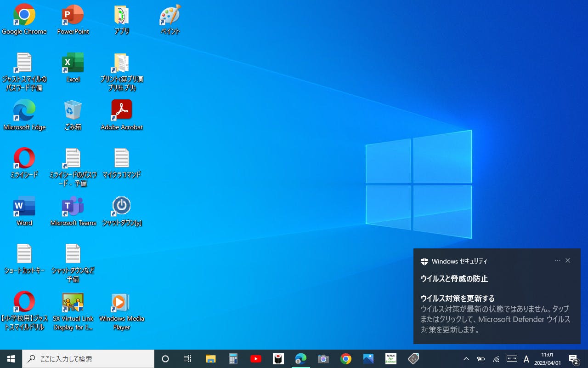
Task: Open the YouTube icon in the taskbar
Action: point(256,359)
